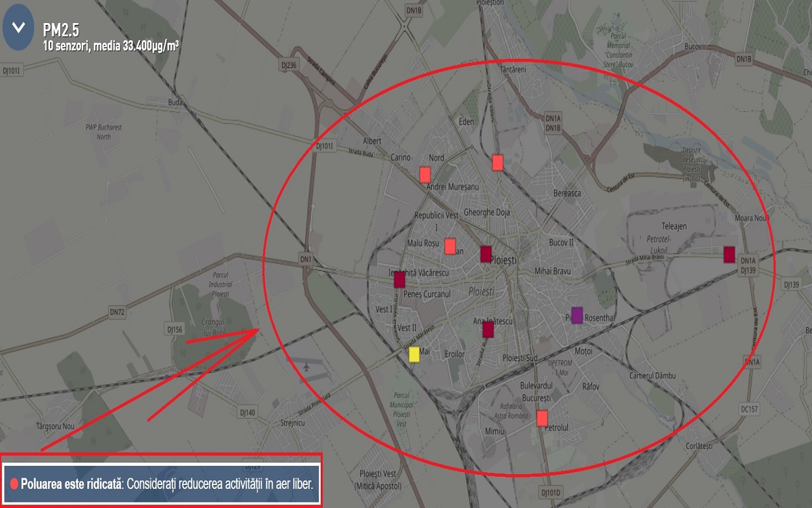Expand the PM2.5 panel chevron
Image resolution: width=812 pixels, height=508 pixels.
pos(18,28)
